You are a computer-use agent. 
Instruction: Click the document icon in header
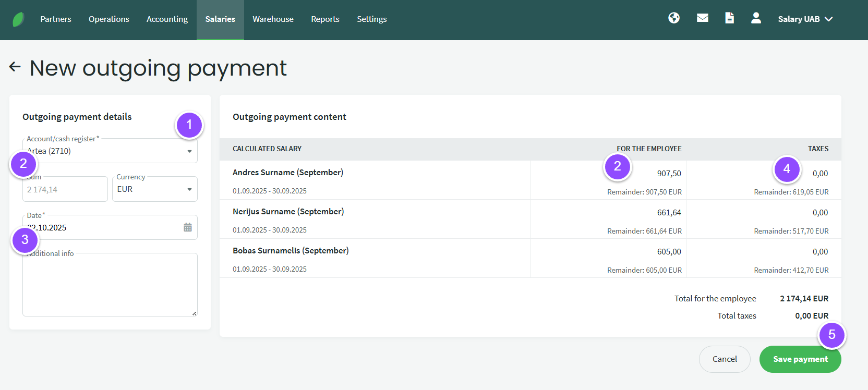pos(729,18)
